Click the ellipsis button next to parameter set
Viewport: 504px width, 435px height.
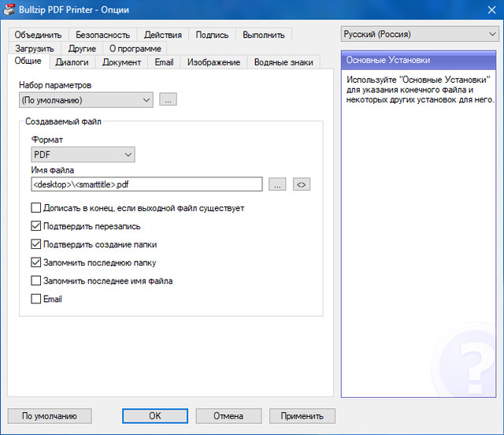168,99
